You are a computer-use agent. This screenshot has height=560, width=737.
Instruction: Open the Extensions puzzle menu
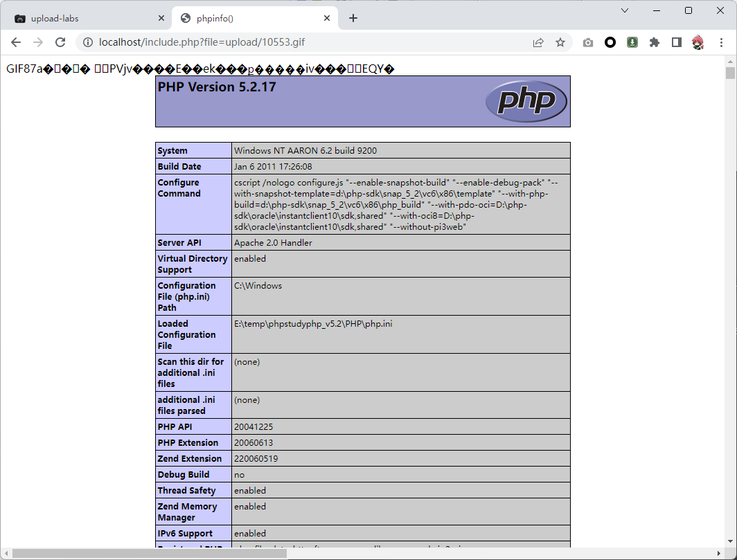pyautogui.click(x=655, y=42)
